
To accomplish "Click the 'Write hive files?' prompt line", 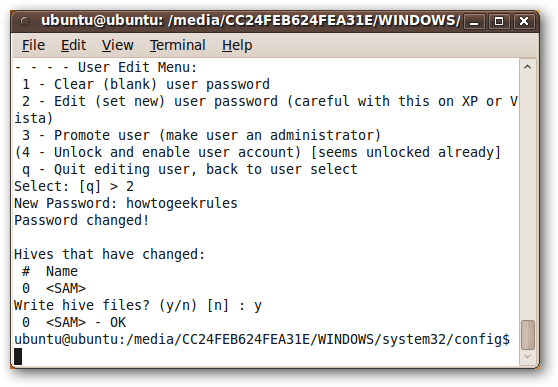I will (x=138, y=305).
